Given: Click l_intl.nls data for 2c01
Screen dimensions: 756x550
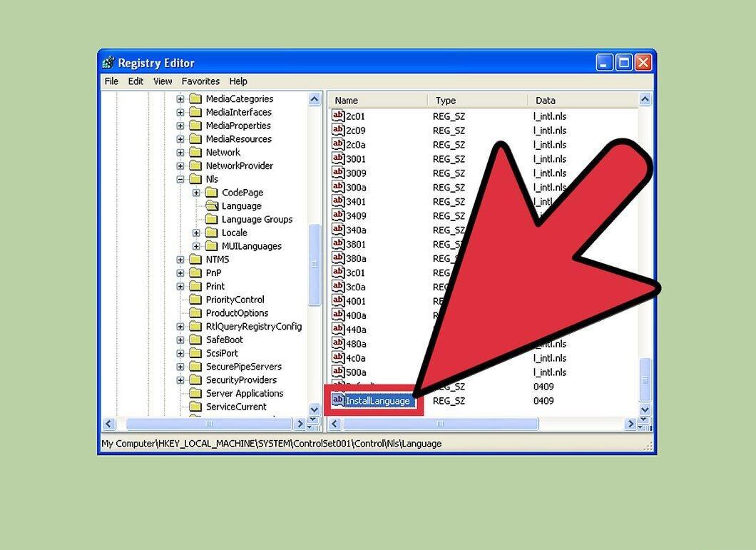Looking at the screenshot, I should point(550,116).
